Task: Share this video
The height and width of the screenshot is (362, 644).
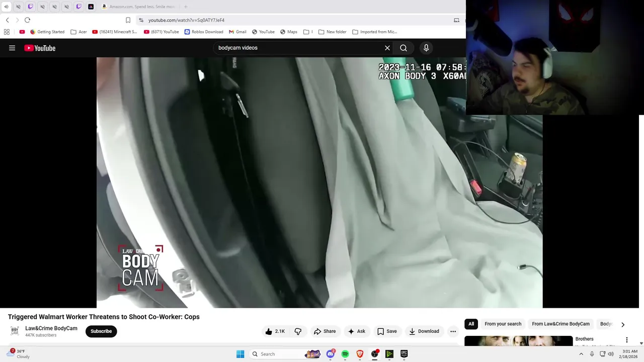Action: (325, 331)
